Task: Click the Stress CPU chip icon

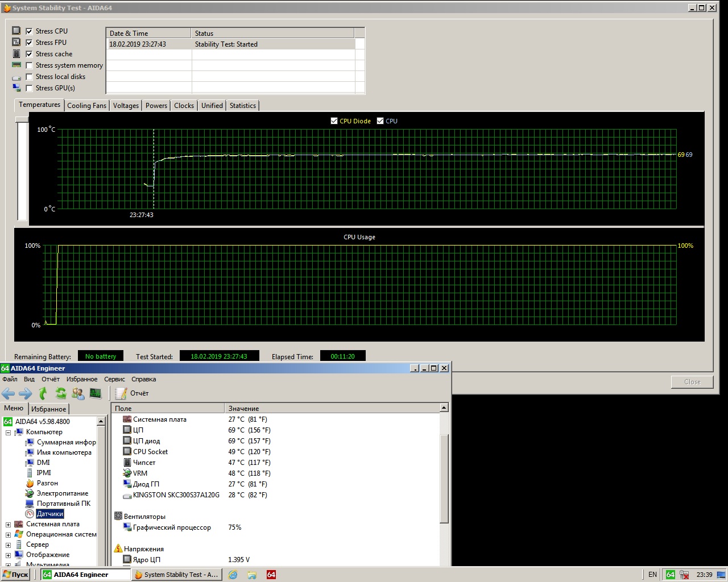Action: 16,31
